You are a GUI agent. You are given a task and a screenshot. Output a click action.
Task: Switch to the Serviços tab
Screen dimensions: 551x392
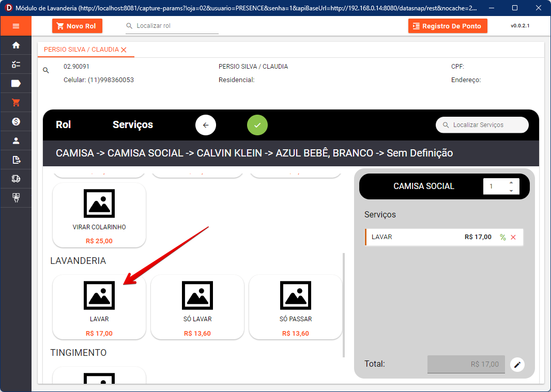[x=133, y=124]
